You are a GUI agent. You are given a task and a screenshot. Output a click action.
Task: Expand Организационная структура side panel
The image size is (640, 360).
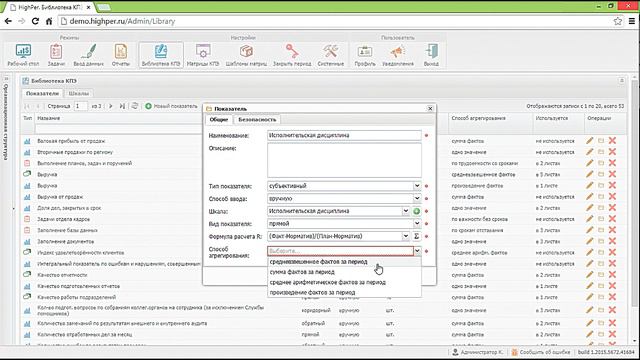[6, 78]
